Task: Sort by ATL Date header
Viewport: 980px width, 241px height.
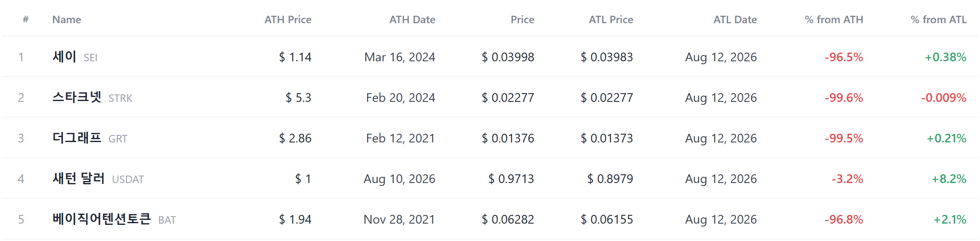Action: [x=735, y=19]
